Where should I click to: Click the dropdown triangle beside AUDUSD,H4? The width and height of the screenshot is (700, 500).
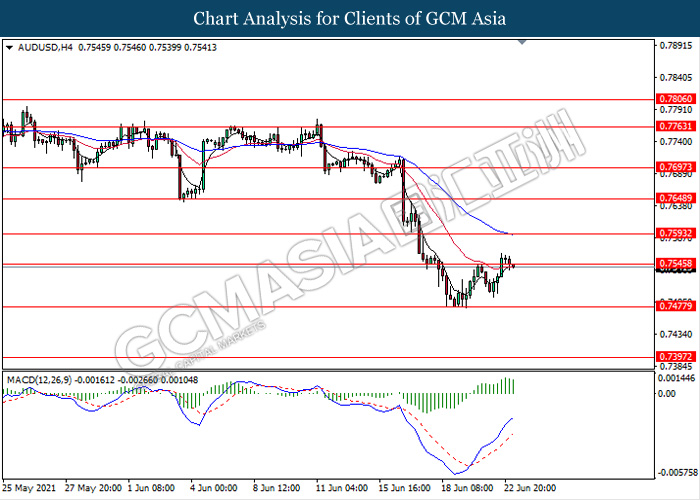click(9, 47)
